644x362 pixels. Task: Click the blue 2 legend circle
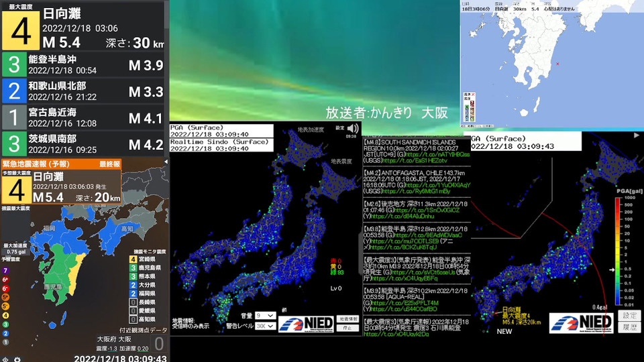pos(5,333)
